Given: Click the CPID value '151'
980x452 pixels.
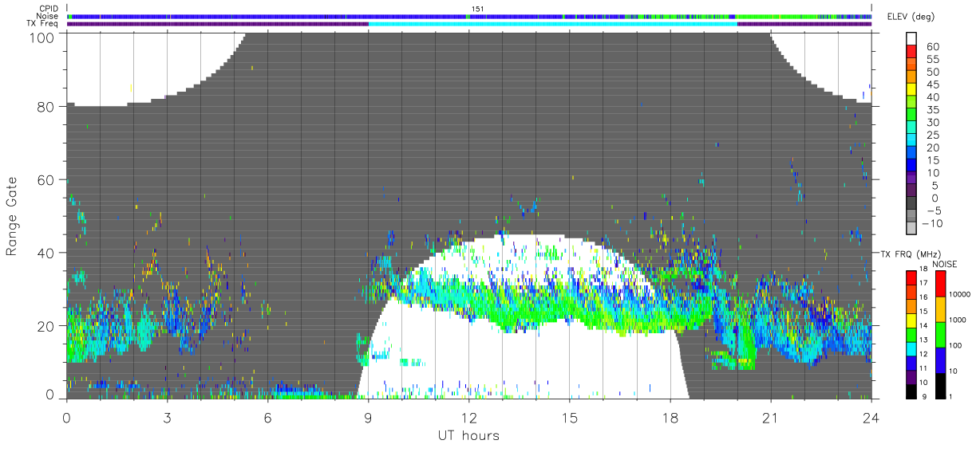Looking at the screenshot, I should click(x=478, y=9).
